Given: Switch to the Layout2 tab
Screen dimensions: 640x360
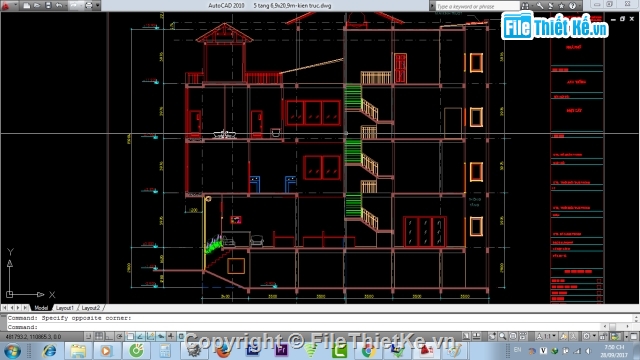Looking at the screenshot, I should [91, 308].
